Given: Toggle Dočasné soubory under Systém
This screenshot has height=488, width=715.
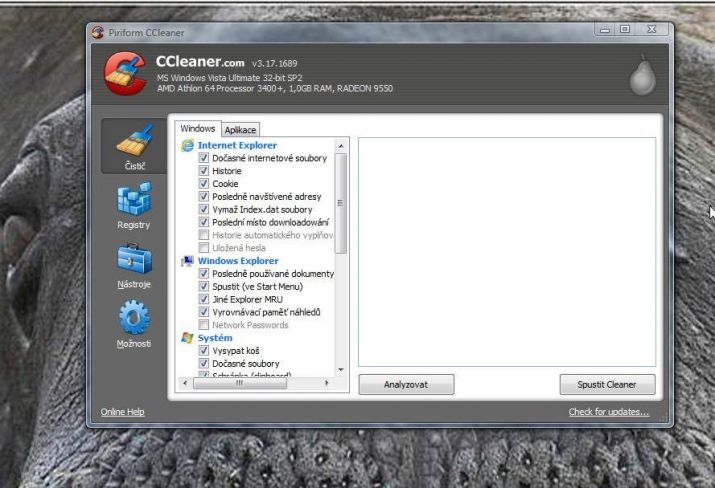Looking at the screenshot, I should [204, 363].
